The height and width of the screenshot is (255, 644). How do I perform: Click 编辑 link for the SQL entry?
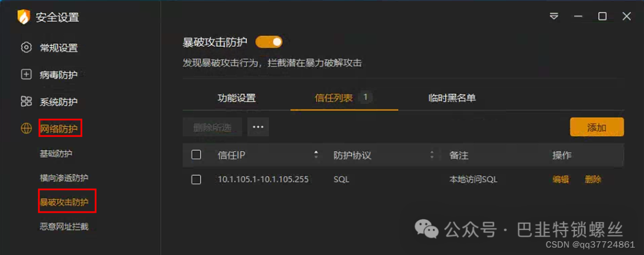(561, 179)
